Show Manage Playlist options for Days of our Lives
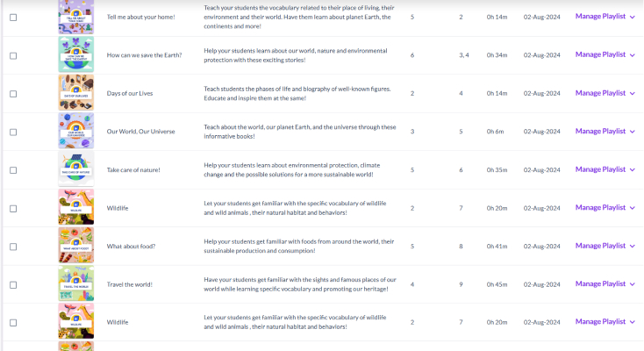644x351 pixels. point(605,93)
